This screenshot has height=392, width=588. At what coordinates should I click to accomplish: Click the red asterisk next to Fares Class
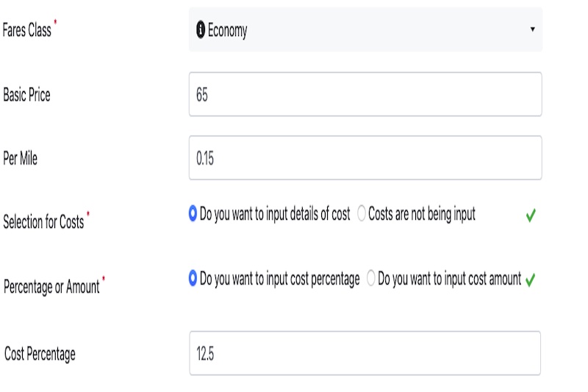tap(56, 22)
